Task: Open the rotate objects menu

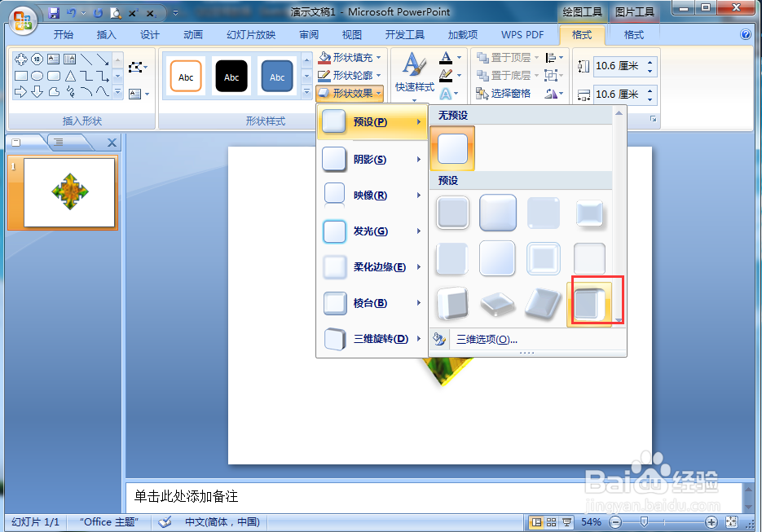Action: tap(554, 93)
